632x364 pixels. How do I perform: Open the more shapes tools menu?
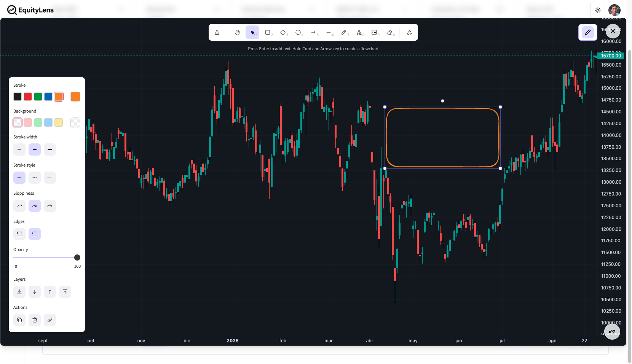[410, 33]
